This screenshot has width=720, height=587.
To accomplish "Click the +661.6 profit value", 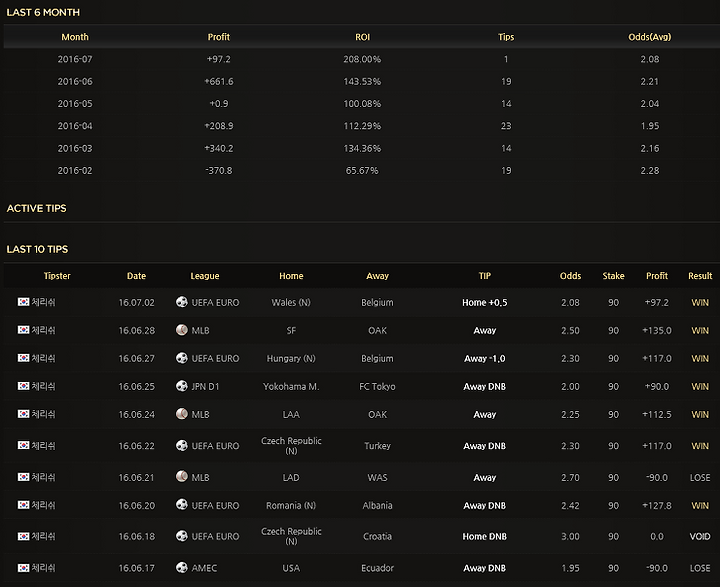I will pyautogui.click(x=219, y=81).
